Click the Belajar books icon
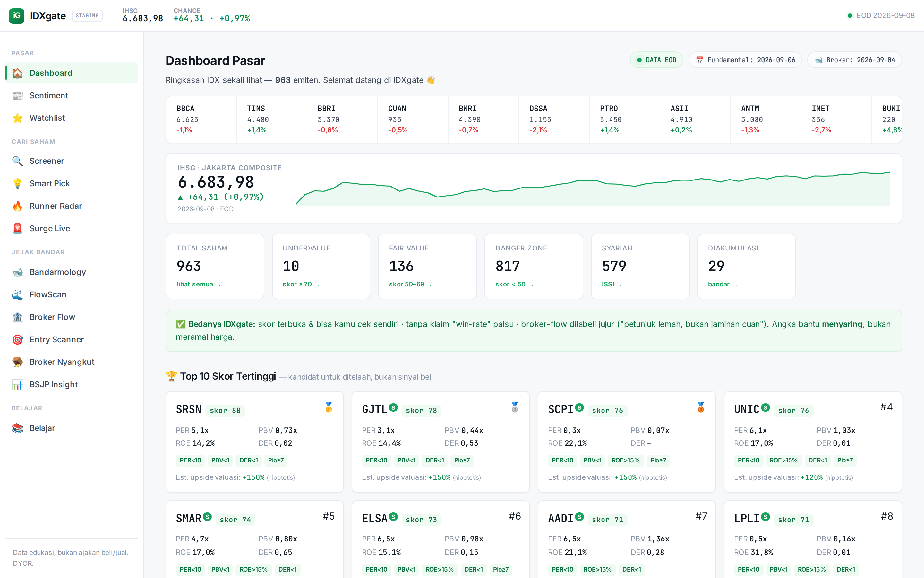The height and width of the screenshot is (578, 924). pyautogui.click(x=18, y=428)
